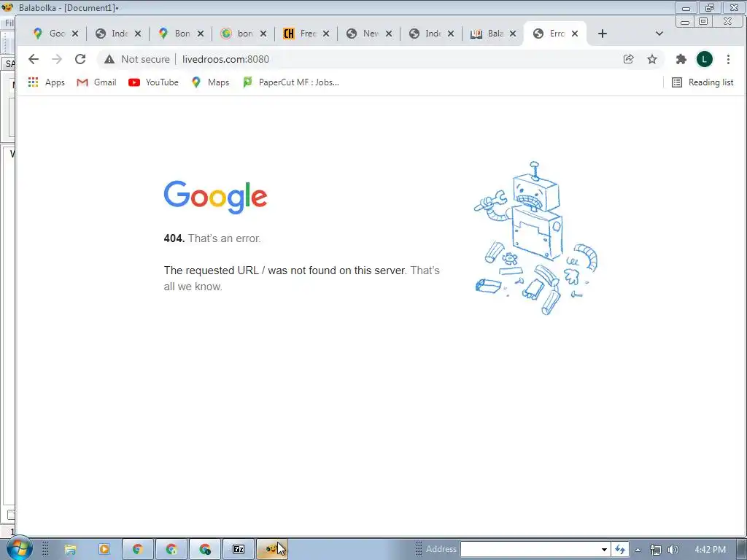Open the 7-Zip taskbar icon
Viewport: 747px width, 560px height.
coord(239,550)
